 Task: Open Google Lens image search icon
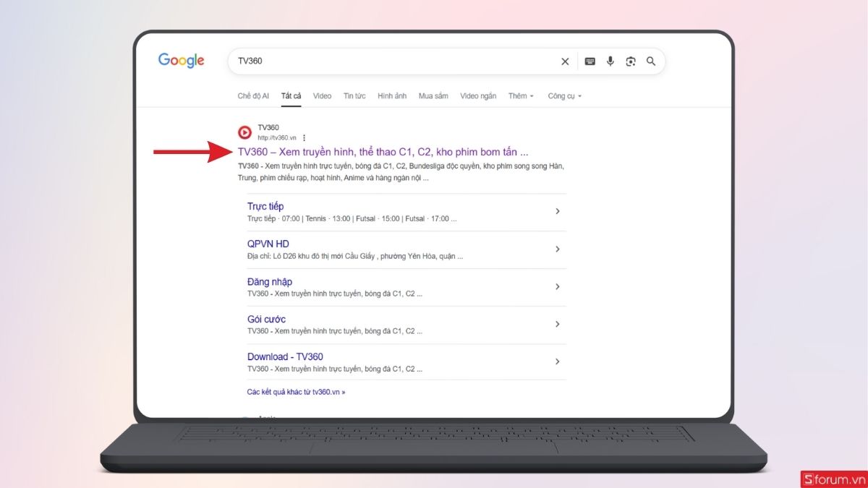coord(631,61)
